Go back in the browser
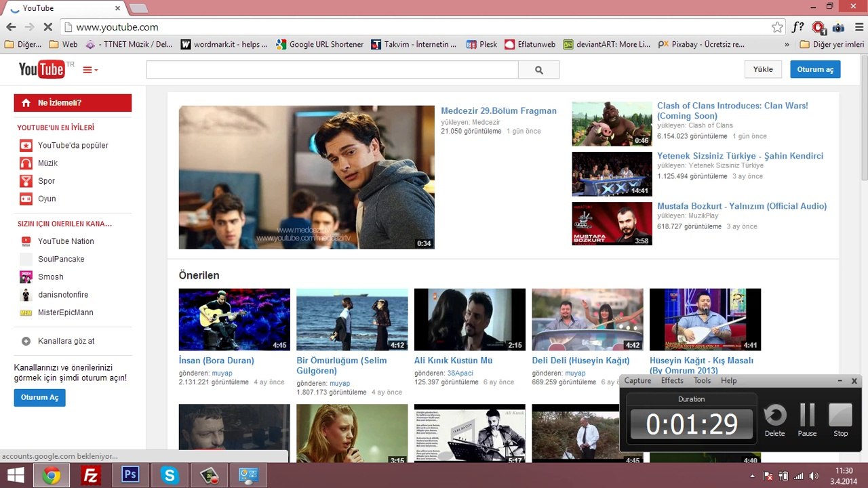The image size is (868, 488). (11, 27)
